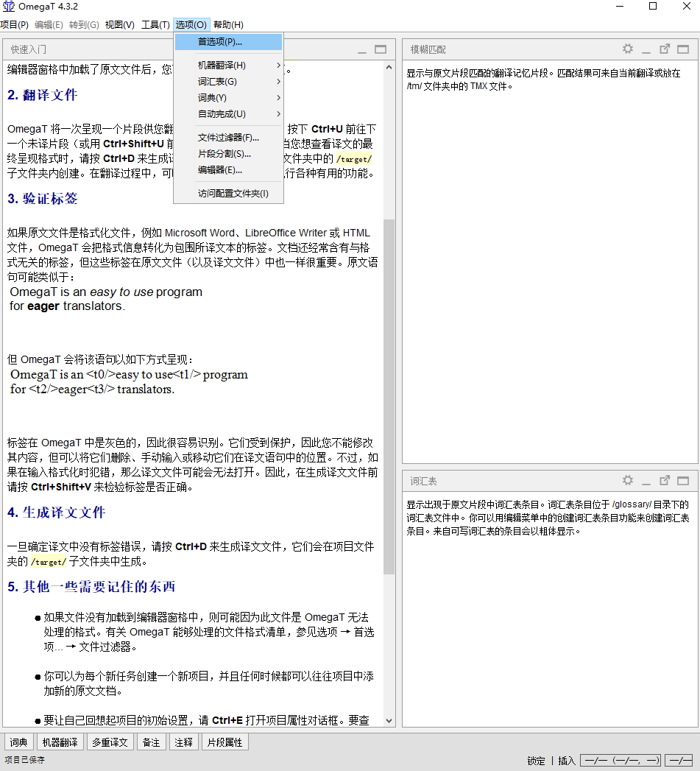Undock the 模糊匹配 panel via detach icon
The width and height of the screenshot is (700, 771).
click(665, 49)
